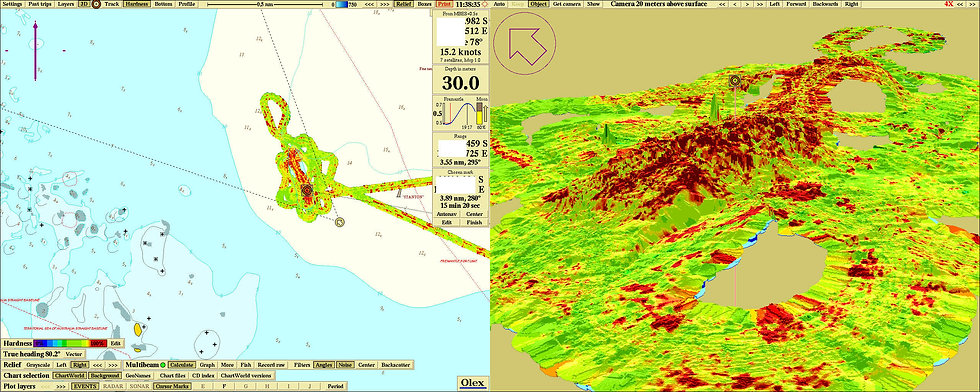
Task: Select Object camera mode
Action: (x=538, y=4)
